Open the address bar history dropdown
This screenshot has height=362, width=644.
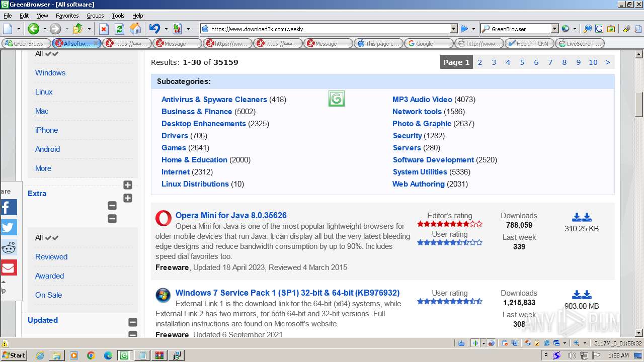pos(453,29)
